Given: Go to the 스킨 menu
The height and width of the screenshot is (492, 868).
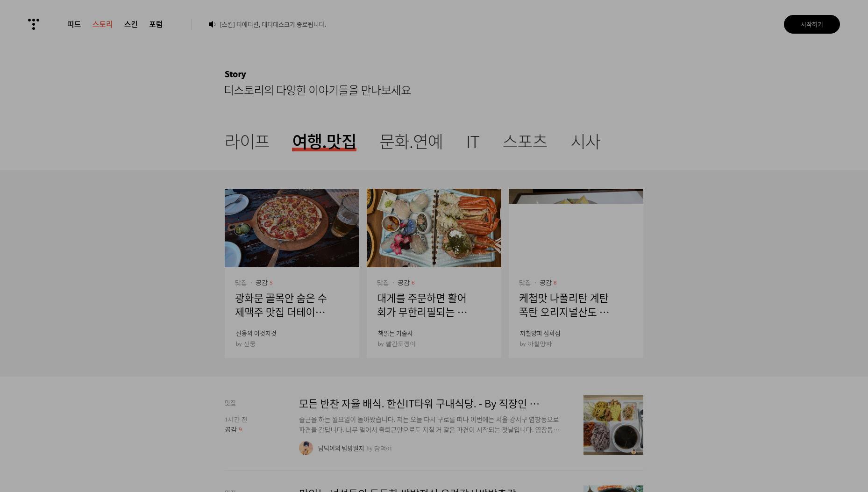Looking at the screenshot, I should [x=131, y=24].
